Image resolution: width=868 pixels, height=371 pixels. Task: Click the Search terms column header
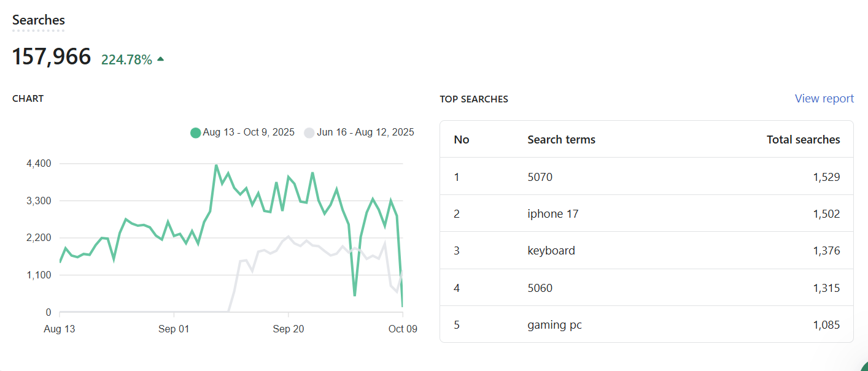(x=561, y=140)
